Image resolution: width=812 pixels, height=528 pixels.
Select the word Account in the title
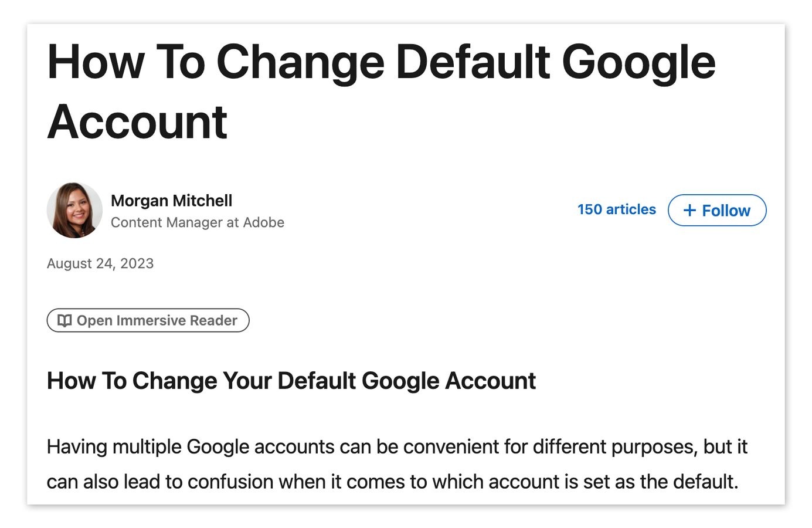tap(138, 121)
